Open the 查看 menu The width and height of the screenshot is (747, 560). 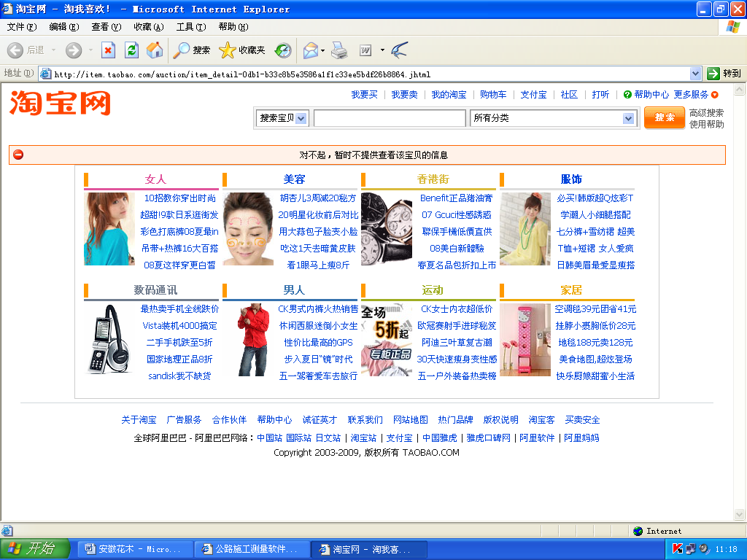107,27
